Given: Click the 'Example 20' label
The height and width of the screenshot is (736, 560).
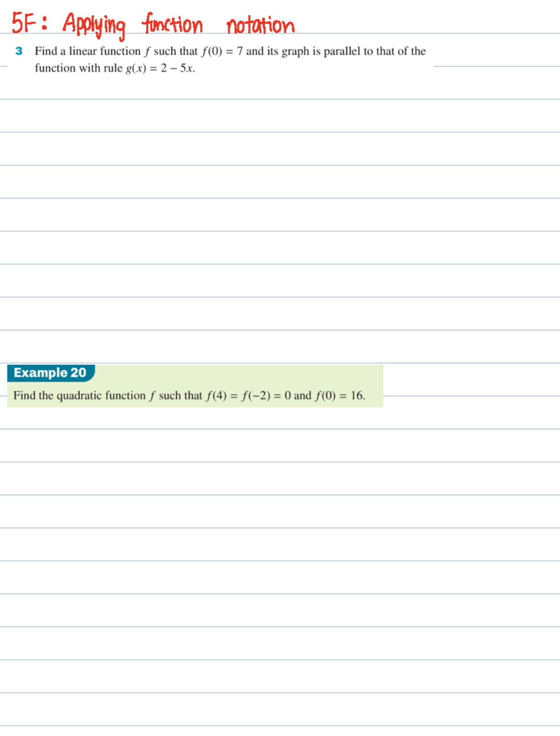Looking at the screenshot, I should (50, 373).
